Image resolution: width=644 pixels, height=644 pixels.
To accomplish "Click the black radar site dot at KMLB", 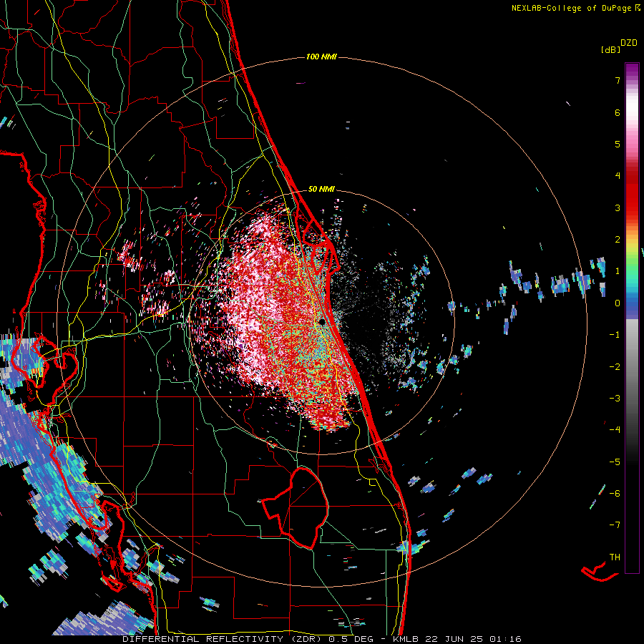I will tap(322, 322).
